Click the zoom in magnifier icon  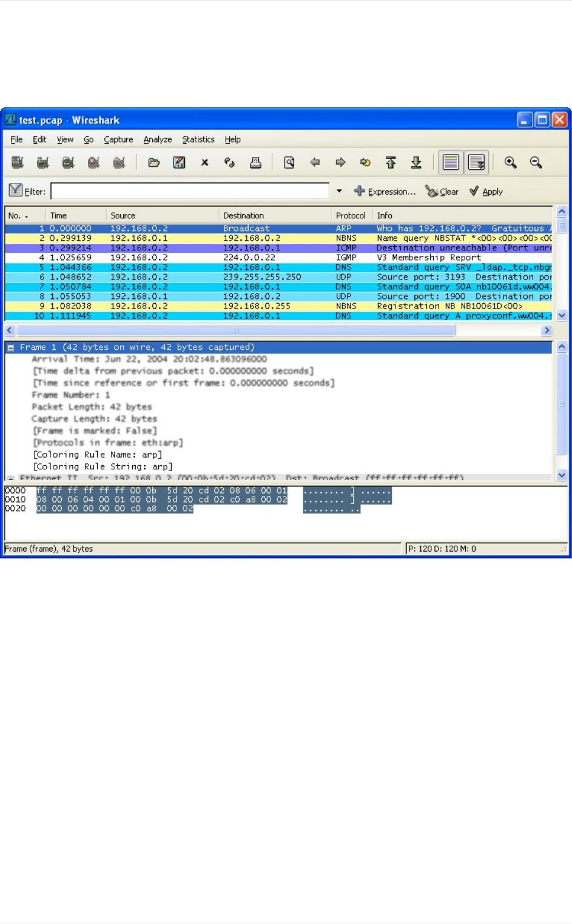[x=511, y=162]
